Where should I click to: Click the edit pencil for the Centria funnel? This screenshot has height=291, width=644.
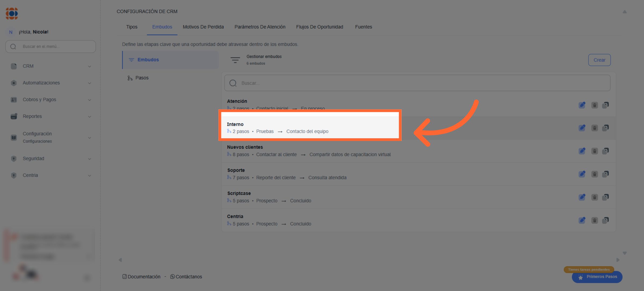tap(582, 221)
